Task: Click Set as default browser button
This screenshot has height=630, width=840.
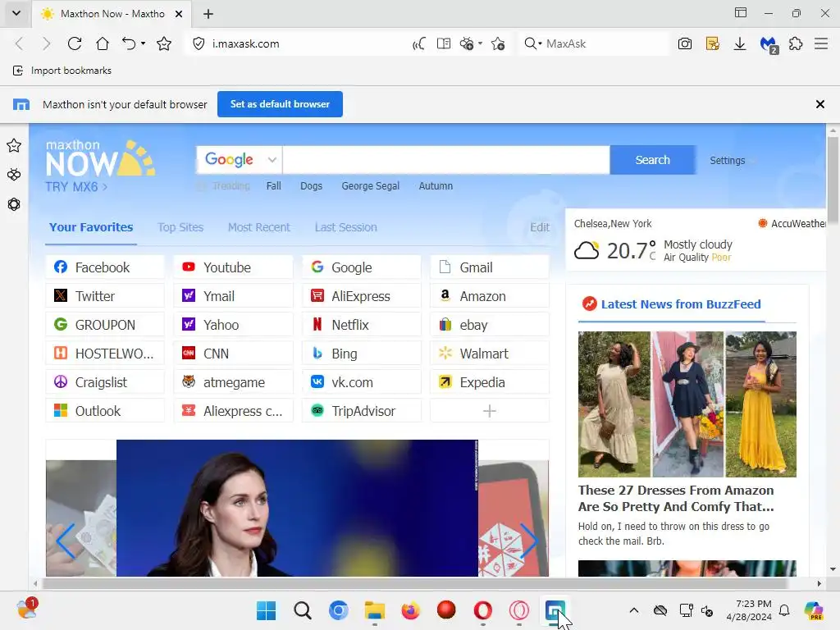Action: pos(280,104)
